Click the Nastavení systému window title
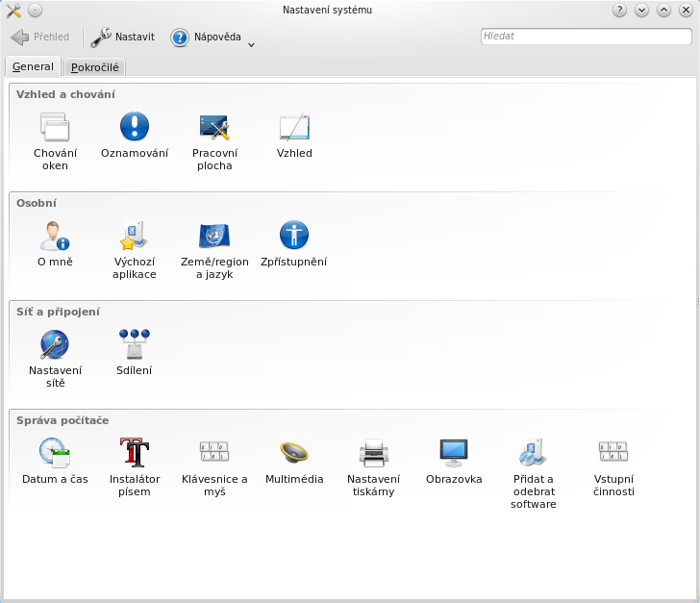Image resolution: width=700 pixels, height=603 pixels. pyautogui.click(x=327, y=10)
